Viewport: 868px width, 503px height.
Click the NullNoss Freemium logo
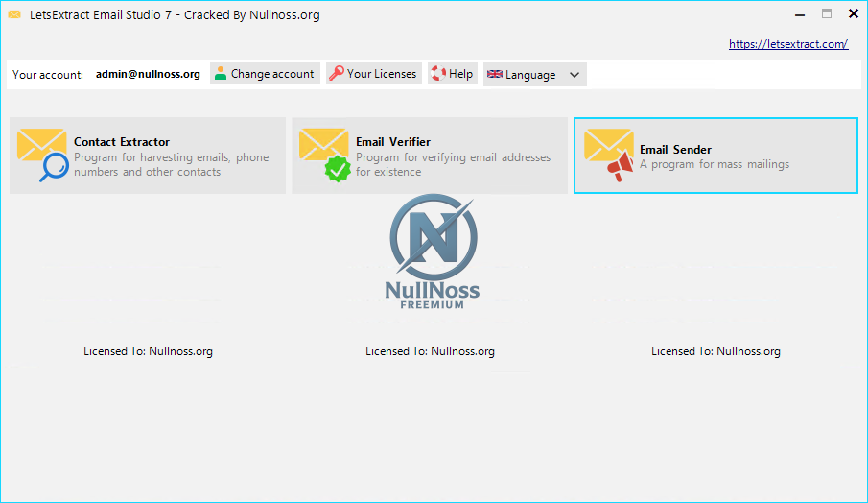pos(433,251)
